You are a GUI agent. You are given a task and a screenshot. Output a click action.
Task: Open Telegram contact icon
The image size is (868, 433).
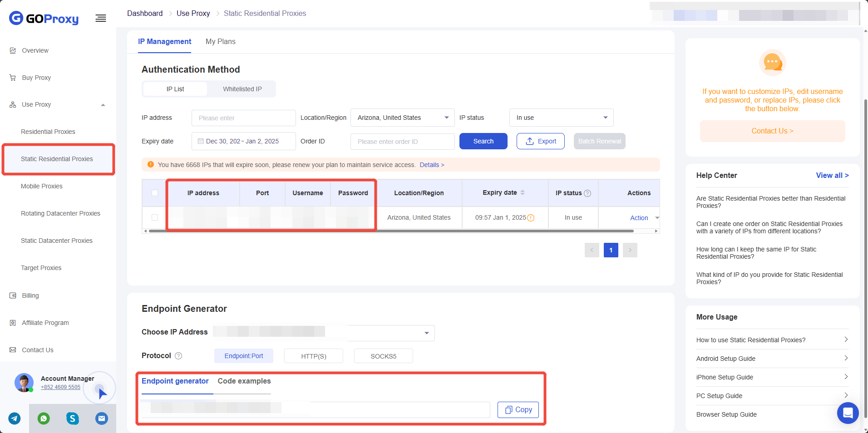[15, 418]
